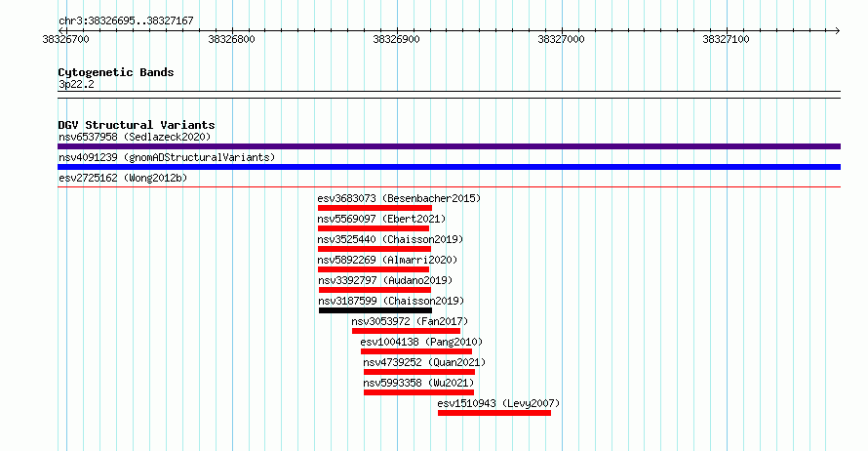868x451 pixels.
Task: Click the blue nsv4091239 variant bar
Action: point(449,167)
